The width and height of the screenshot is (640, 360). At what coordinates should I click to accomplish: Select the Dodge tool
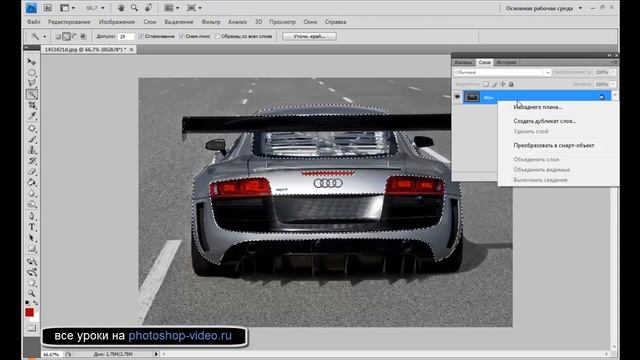(31, 204)
